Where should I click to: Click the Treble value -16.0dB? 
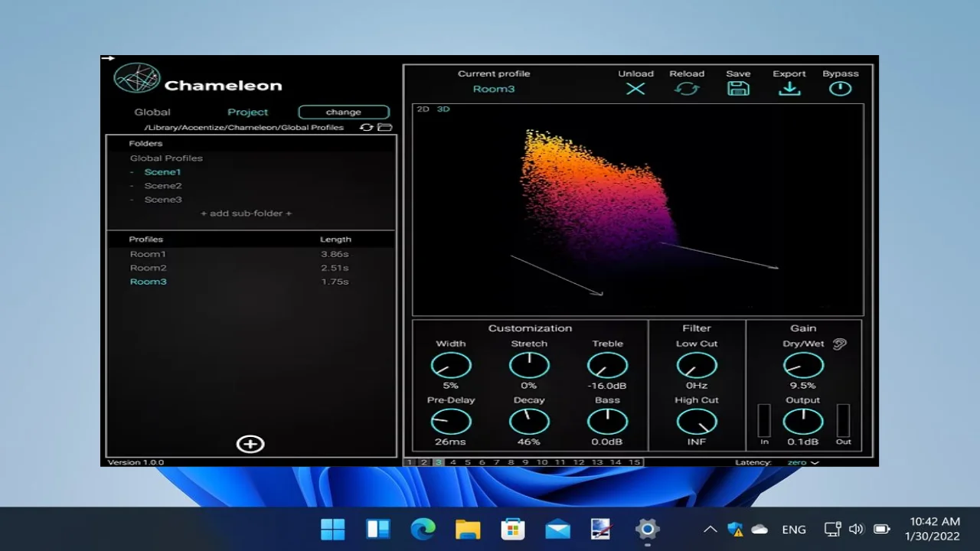[x=607, y=386]
